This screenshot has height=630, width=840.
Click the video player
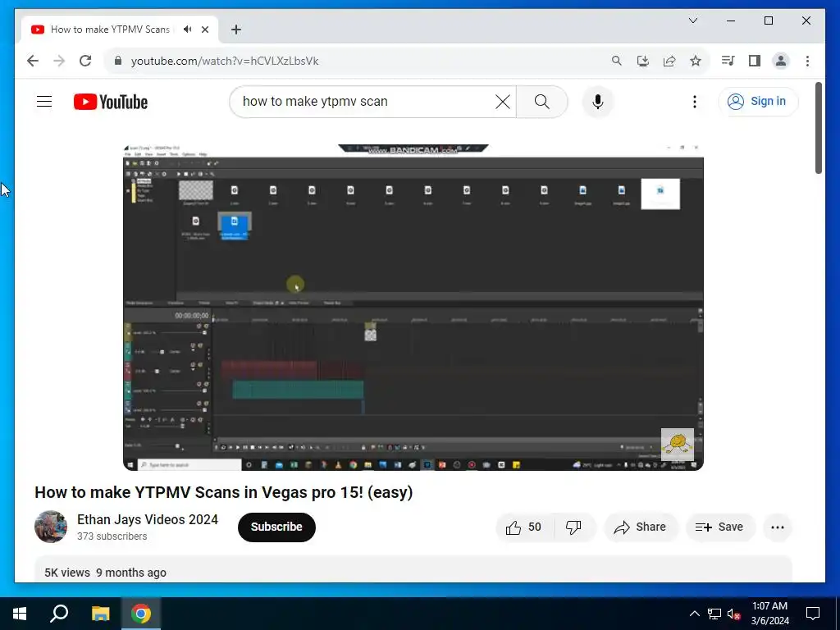point(413,308)
